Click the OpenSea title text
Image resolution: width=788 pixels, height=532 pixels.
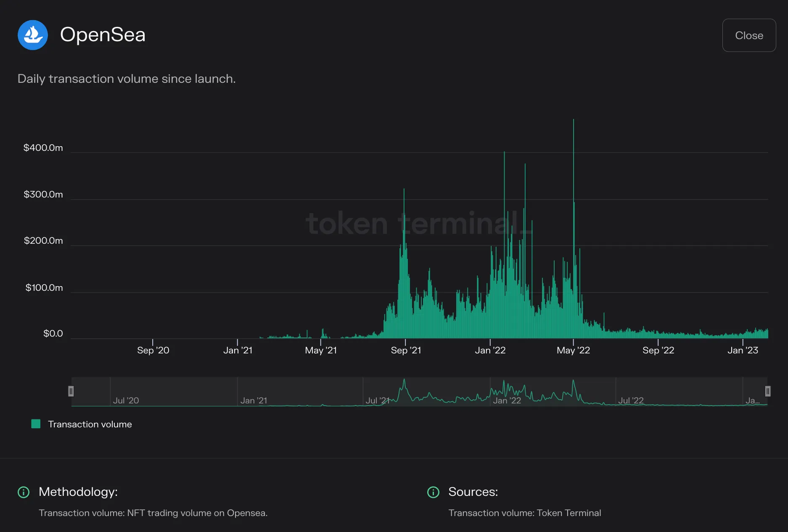[x=103, y=34]
